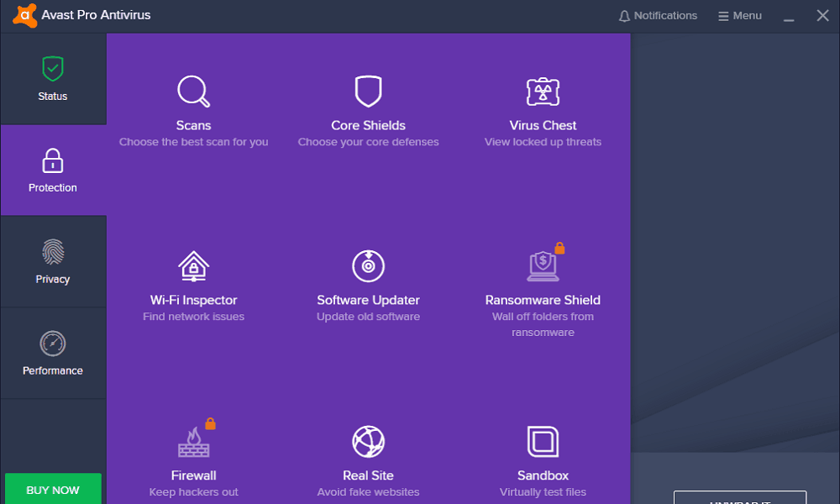Image resolution: width=840 pixels, height=504 pixels.
Task: Open the Scans magnifier icon
Action: click(x=193, y=91)
